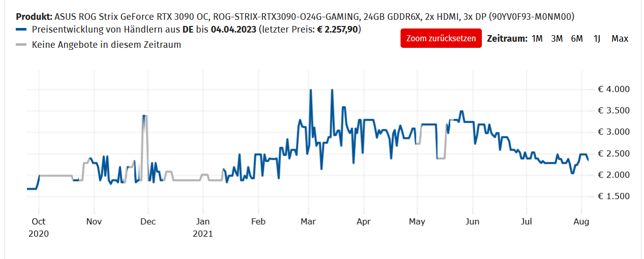644x259 pixels.
Task: Click the Dec axis label
Action: click(x=148, y=222)
